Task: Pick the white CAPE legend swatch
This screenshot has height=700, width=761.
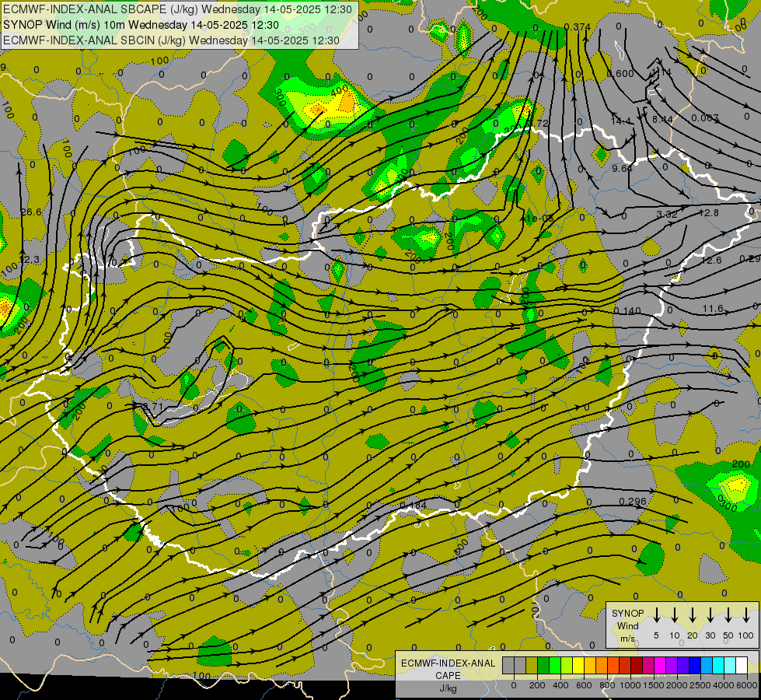Action: pyautogui.click(x=741, y=665)
